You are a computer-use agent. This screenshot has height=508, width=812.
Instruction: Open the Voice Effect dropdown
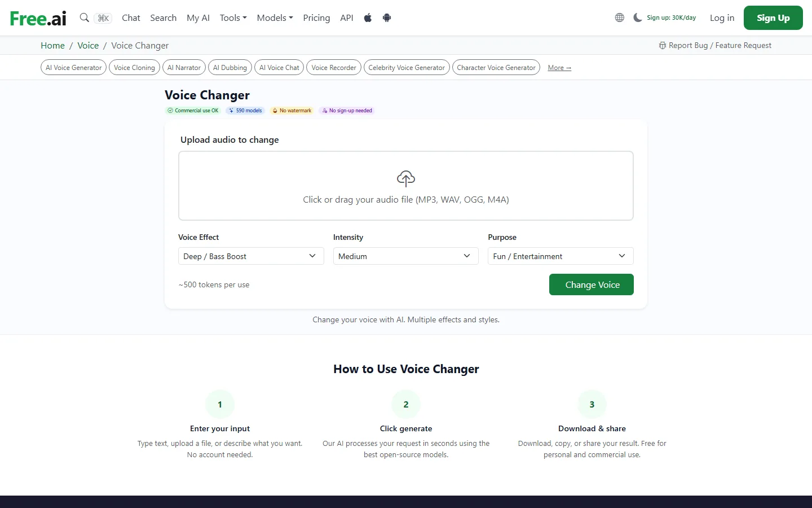251,256
